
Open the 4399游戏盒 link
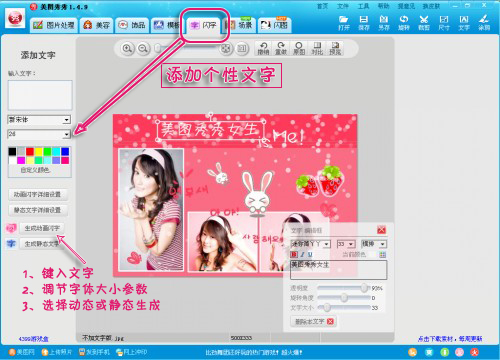click(x=33, y=339)
